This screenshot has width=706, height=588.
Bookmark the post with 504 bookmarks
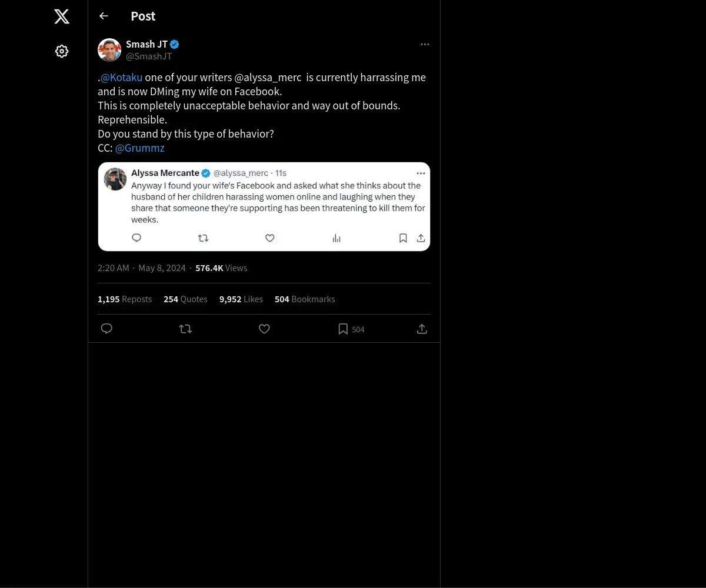click(x=343, y=329)
